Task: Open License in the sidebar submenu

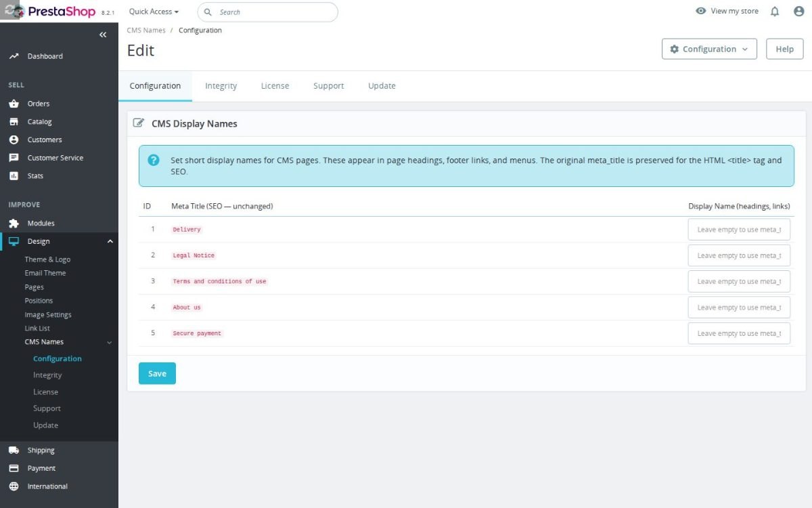Action: coord(45,392)
